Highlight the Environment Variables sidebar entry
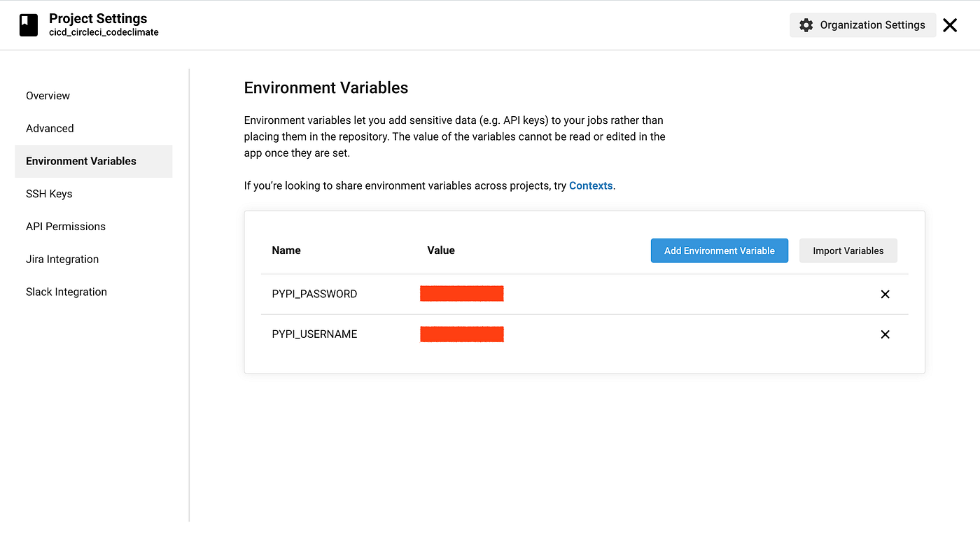980x538 pixels. click(x=81, y=161)
